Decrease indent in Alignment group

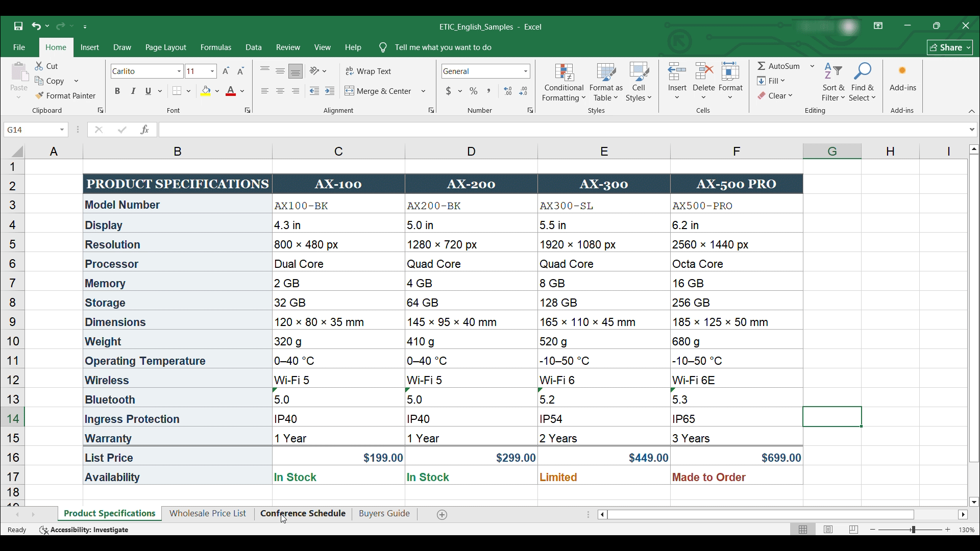tap(314, 91)
